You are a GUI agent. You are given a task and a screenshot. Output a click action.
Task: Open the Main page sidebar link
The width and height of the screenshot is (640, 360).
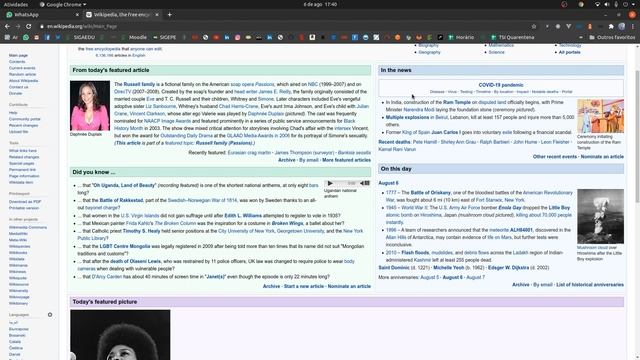point(18,55)
